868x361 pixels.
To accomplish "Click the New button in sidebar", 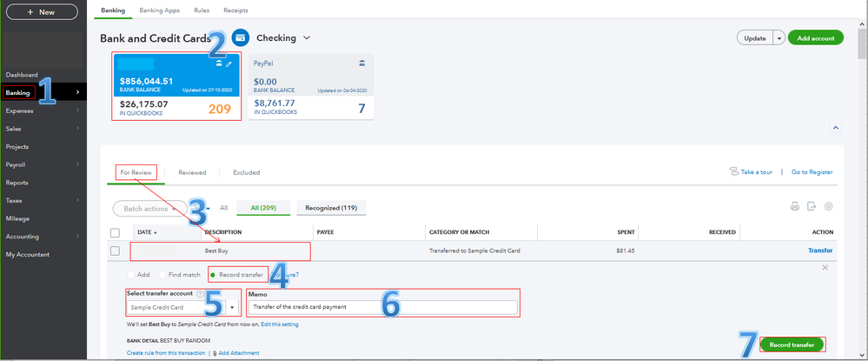I will pyautogui.click(x=42, y=12).
